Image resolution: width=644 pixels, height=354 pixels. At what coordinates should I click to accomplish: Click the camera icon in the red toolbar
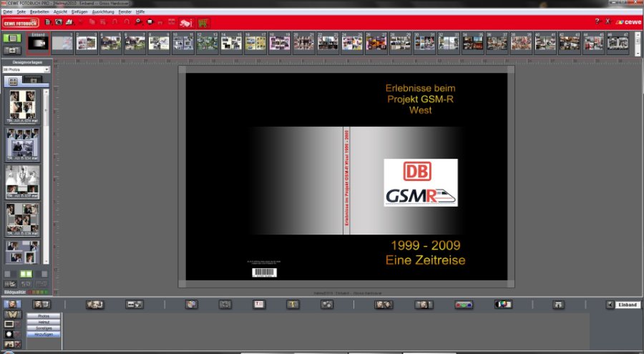(x=59, y=22)
